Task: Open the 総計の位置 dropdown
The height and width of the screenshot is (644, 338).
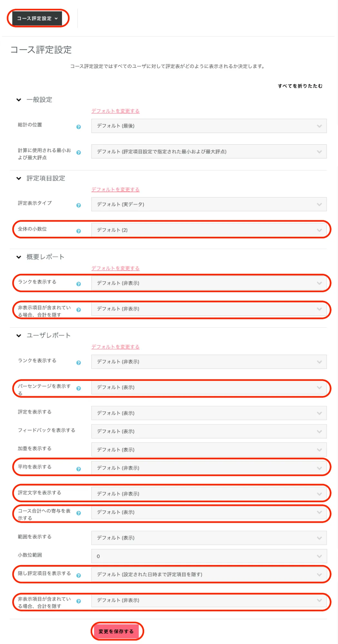Action: pyautogui.click(x=209, y=126)
